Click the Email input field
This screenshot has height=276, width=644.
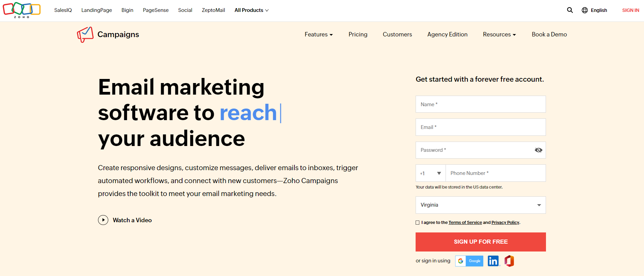click(480, 127)
